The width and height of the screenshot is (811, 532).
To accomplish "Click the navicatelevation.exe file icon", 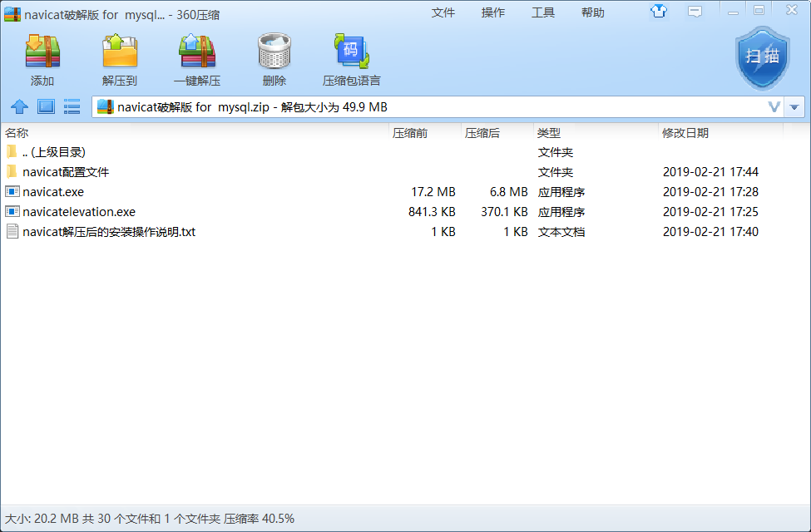I will point(12,211).
